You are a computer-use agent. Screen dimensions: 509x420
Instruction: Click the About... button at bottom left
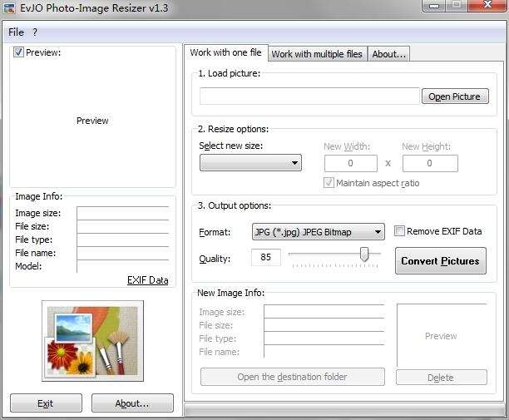[132, 403]
